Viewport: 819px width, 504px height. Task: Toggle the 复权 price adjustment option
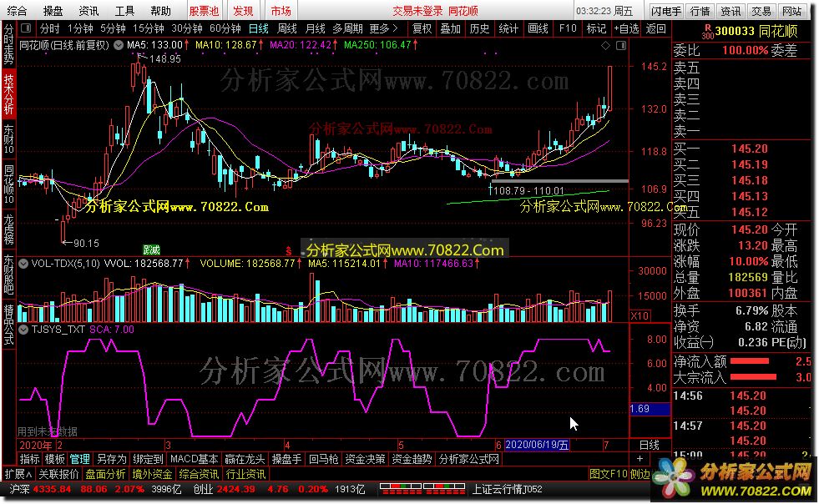[x=422, y=28]
